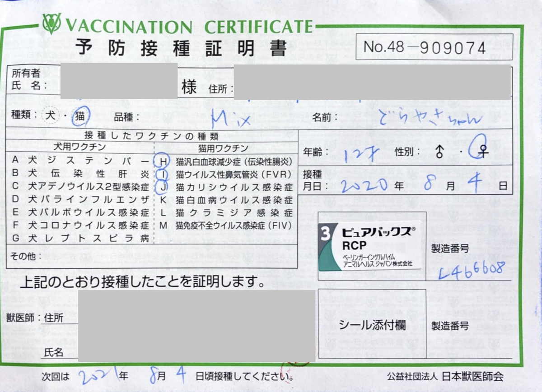Click the 次回は text
Viewport: 542px width, 392px height.
[55, 376]
